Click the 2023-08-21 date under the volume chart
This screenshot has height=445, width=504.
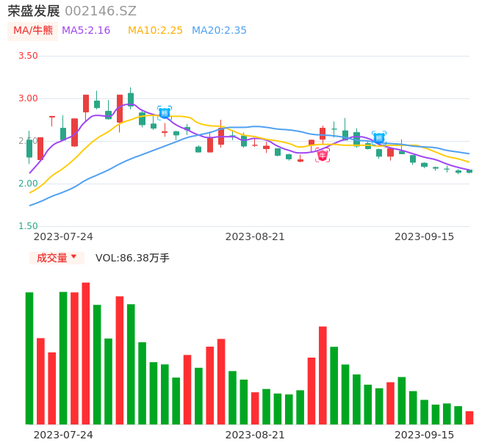coord(255,435)
